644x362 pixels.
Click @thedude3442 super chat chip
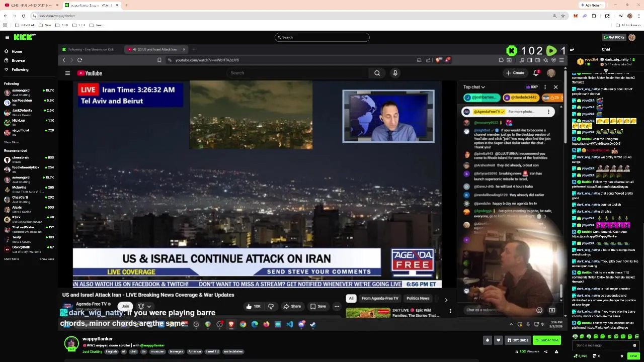[520, 98]
